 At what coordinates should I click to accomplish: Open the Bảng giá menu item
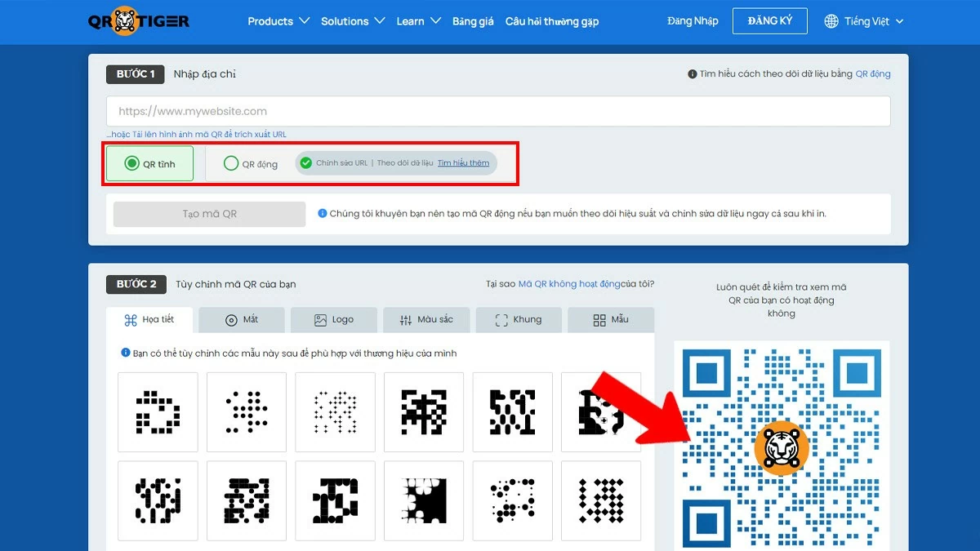tap(473, 21)
